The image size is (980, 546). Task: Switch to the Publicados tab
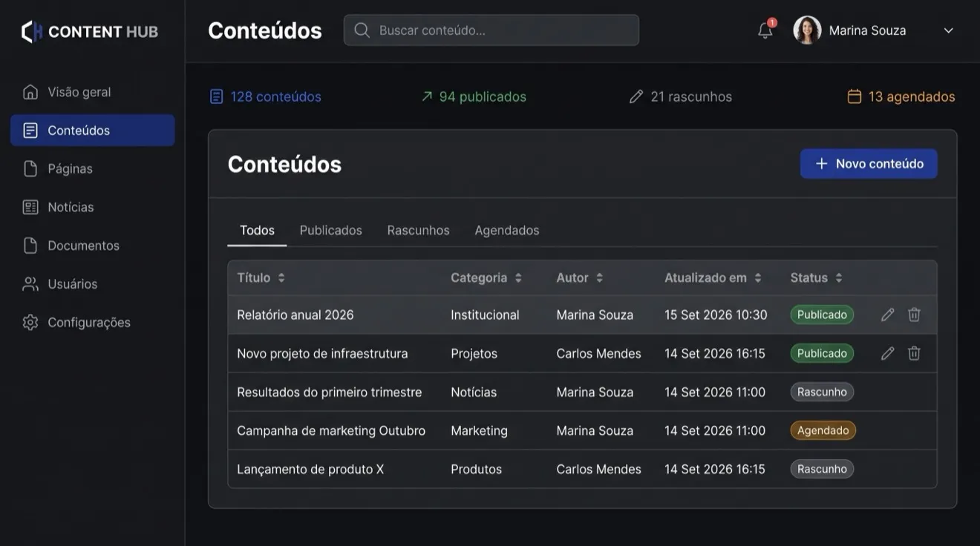coord(330,230)
